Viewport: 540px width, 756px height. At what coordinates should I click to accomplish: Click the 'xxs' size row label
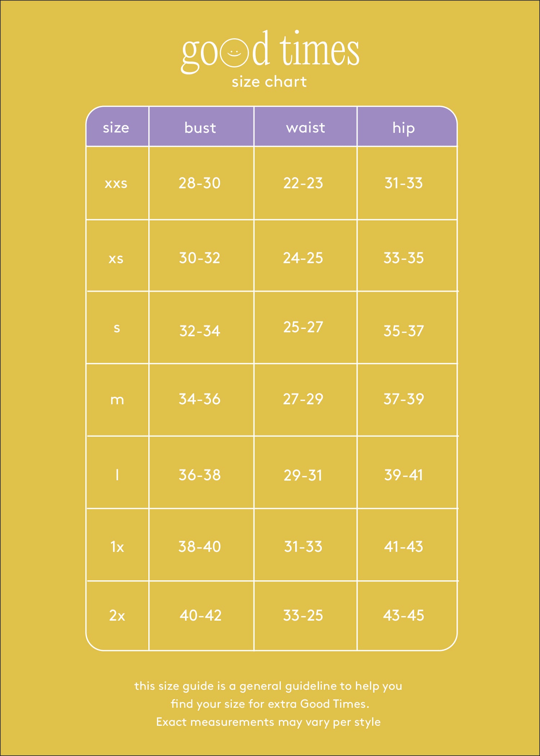(x=116, y=184)
